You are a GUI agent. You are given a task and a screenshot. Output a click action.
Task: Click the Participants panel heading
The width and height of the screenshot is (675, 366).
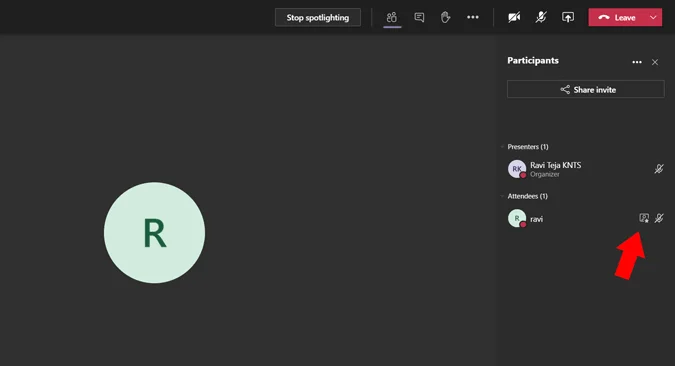[x=533, y=61]
